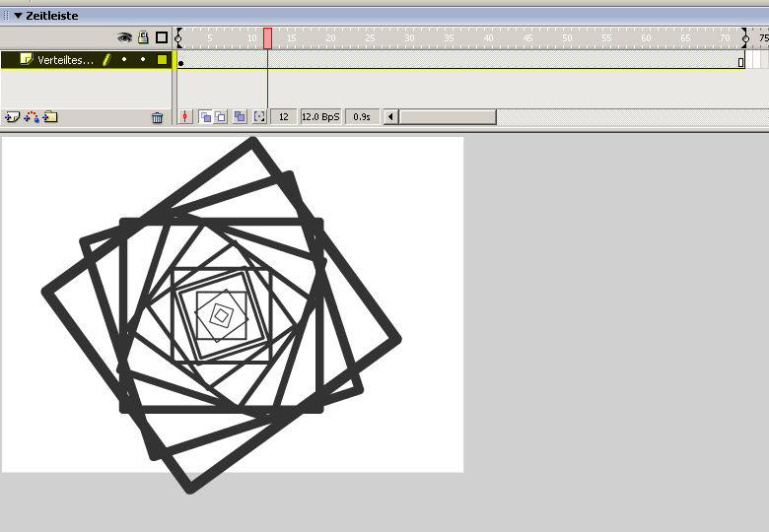
Task: Insert a new layer folder
Action: (49, 117)
